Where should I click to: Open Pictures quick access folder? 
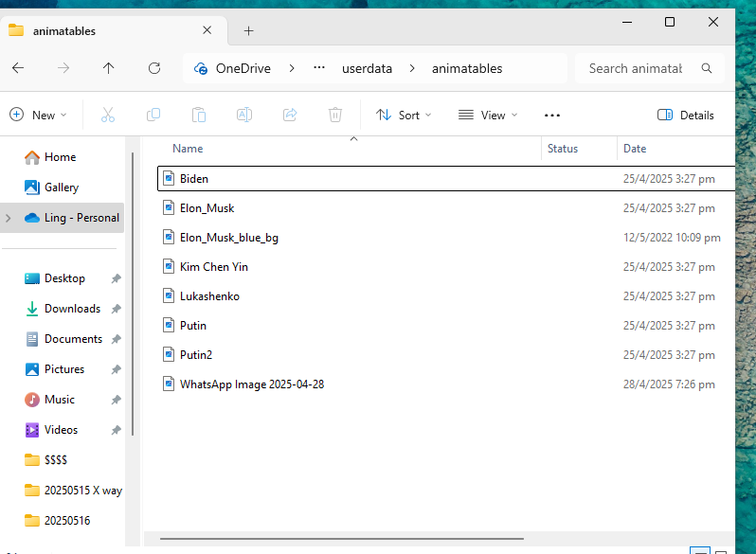click(x=63, y=369)
